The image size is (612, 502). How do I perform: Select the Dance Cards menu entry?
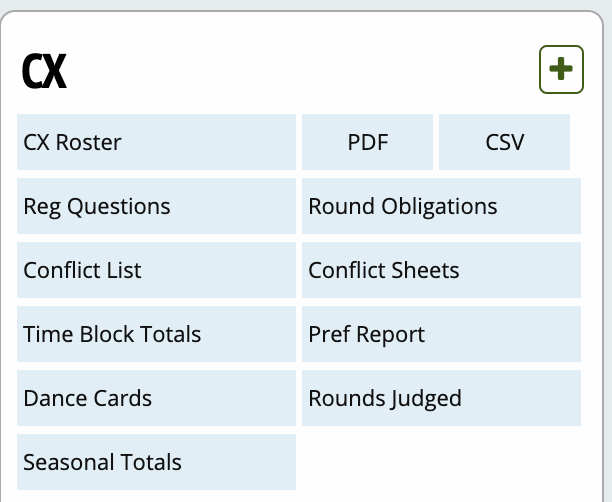coord(157,398)
